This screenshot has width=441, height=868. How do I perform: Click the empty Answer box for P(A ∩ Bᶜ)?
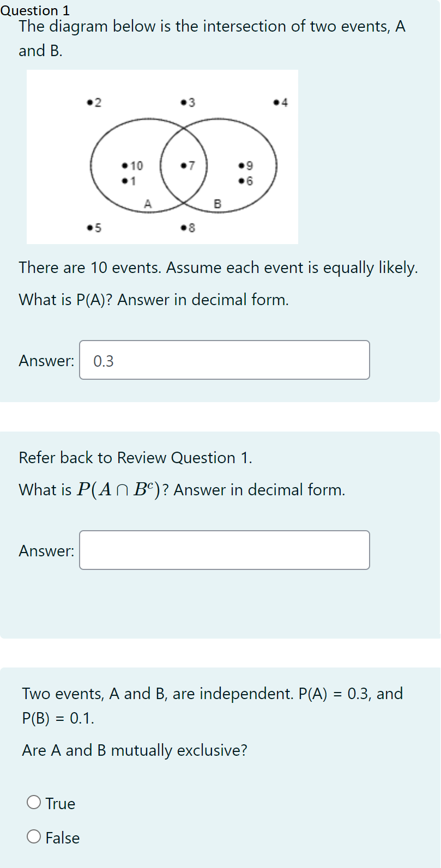point(224,550)
